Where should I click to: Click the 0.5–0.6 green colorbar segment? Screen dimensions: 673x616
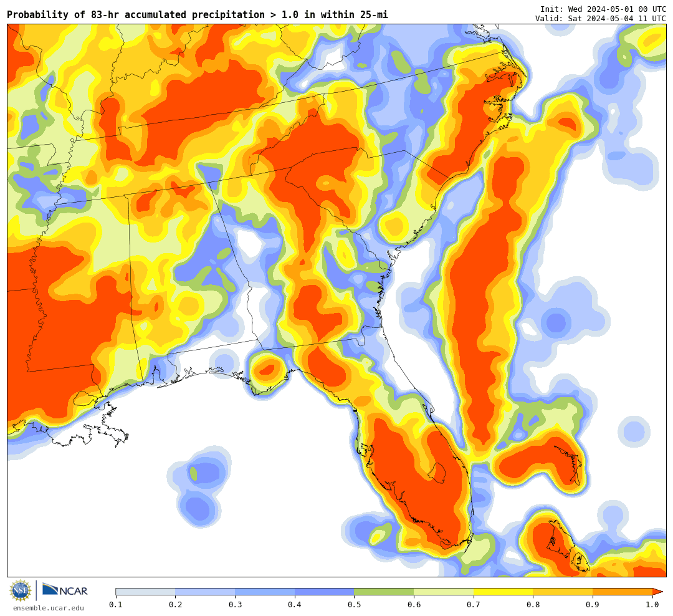[x=384, y=592]
